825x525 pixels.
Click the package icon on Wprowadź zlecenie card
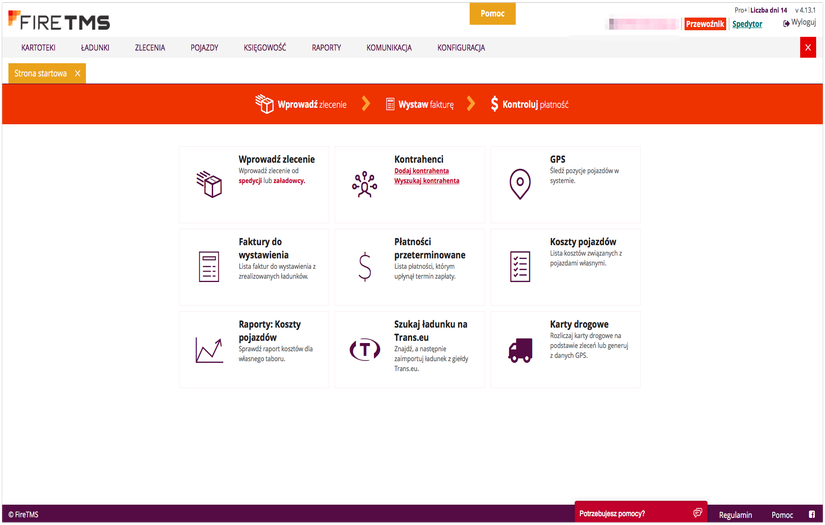pos(209,184)
